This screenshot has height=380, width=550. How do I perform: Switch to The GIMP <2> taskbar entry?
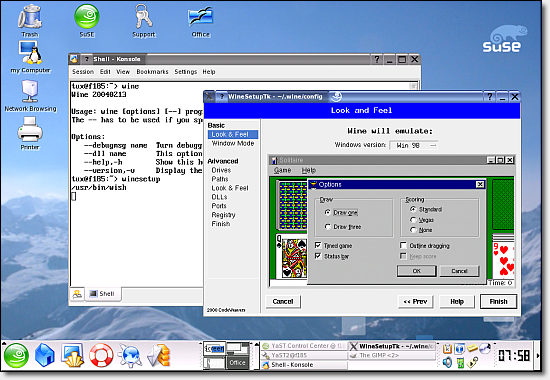click(x=392, y=355)
